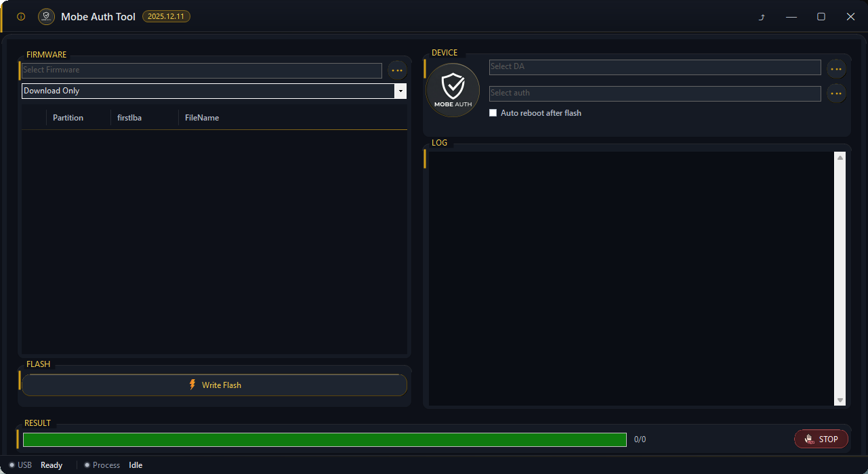Click the Idle status text
Image resolution: width=868 pixels, height=474 pixels.
[136, 465]
